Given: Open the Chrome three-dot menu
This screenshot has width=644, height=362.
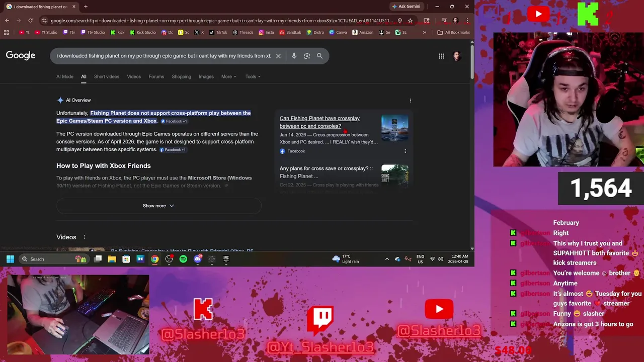Looking at the screenshot, I should click(x=467, y=21).
